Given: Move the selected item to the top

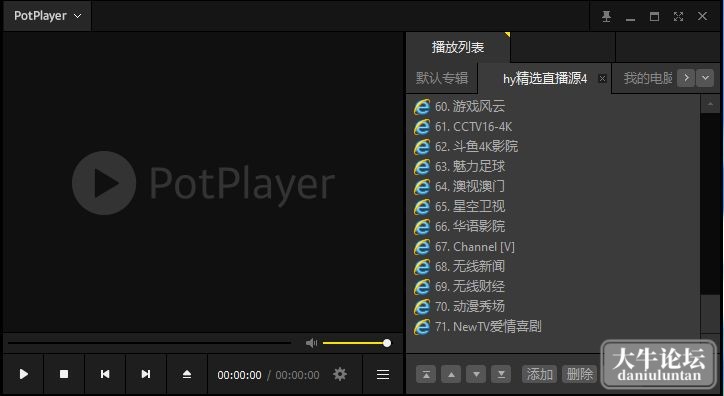Looking at the screenshot, I should coord(426,374).
